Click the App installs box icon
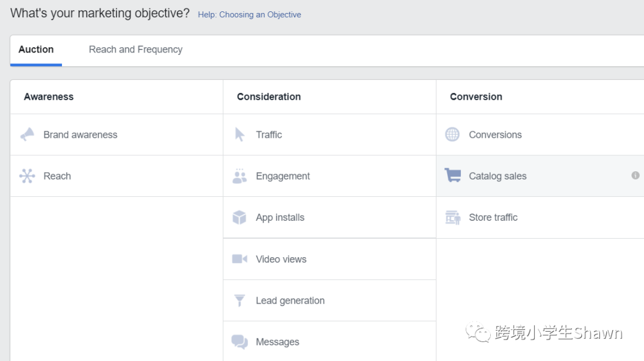 (x=240, y=218)
